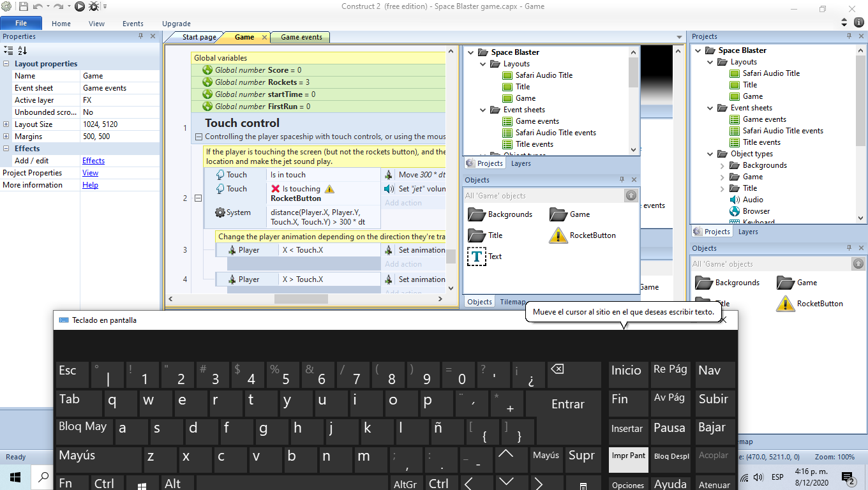Save the project with the floppy disk icon

24,6
